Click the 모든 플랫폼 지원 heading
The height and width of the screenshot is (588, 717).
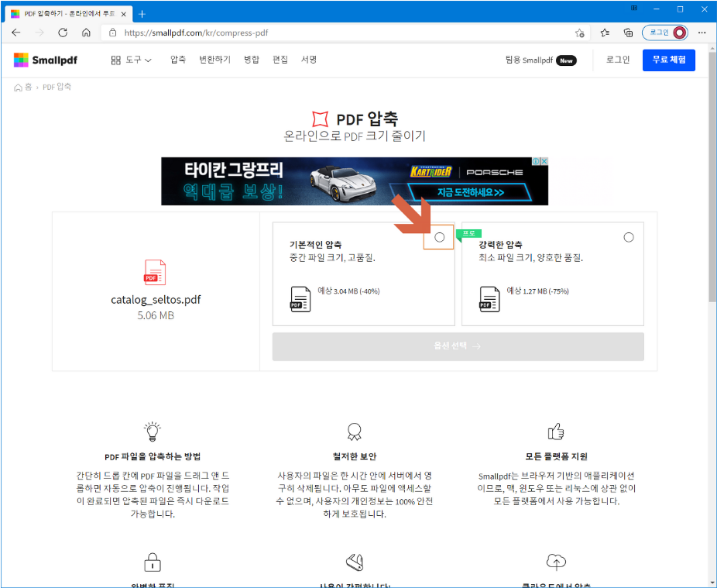[x=556, y=456]
